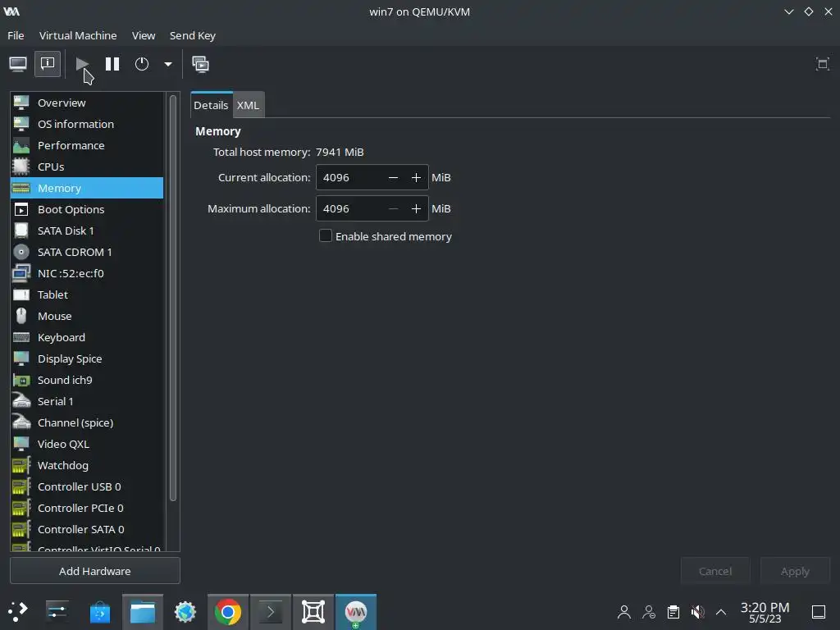Image resolution: width=840 pixels, height=630 pixels.
Task: Switch to the XML tab
Action: click(248, 105)
